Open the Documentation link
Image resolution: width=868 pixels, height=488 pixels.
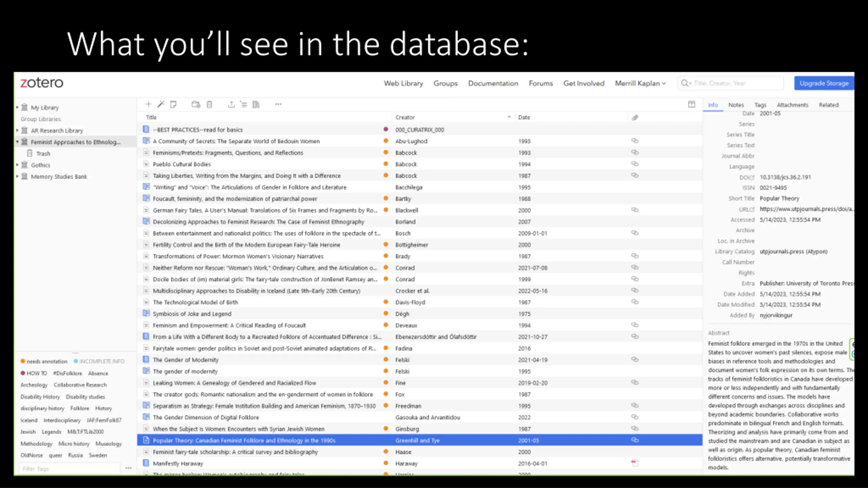click(x=493, y=83)
